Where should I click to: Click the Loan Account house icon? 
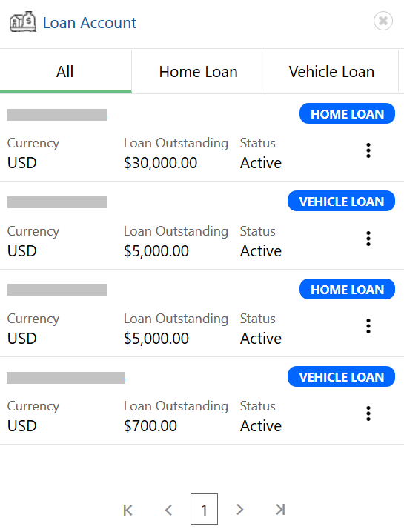(x=23, y=21)
